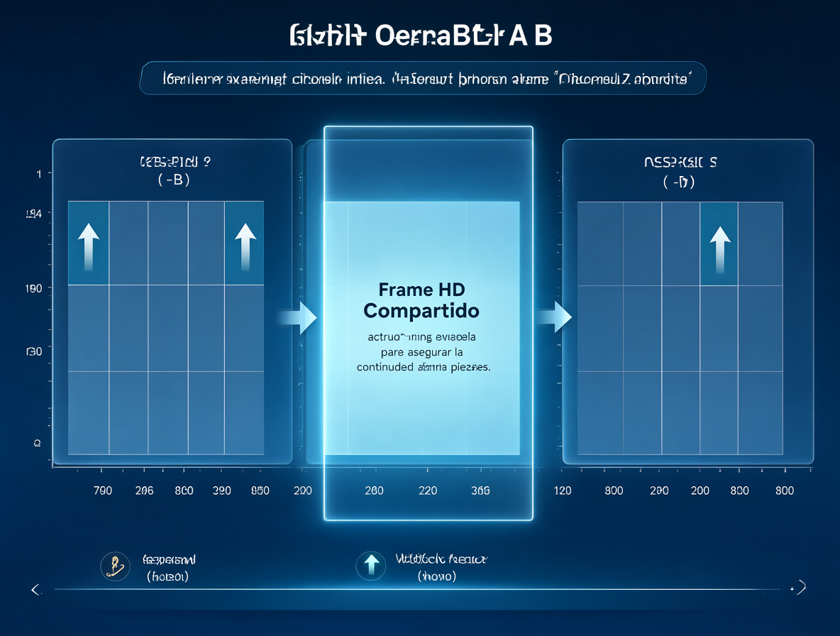Click the up arrow in the right panel grid
The width and height of the screenshot is (840, 636).
(720, 250)
